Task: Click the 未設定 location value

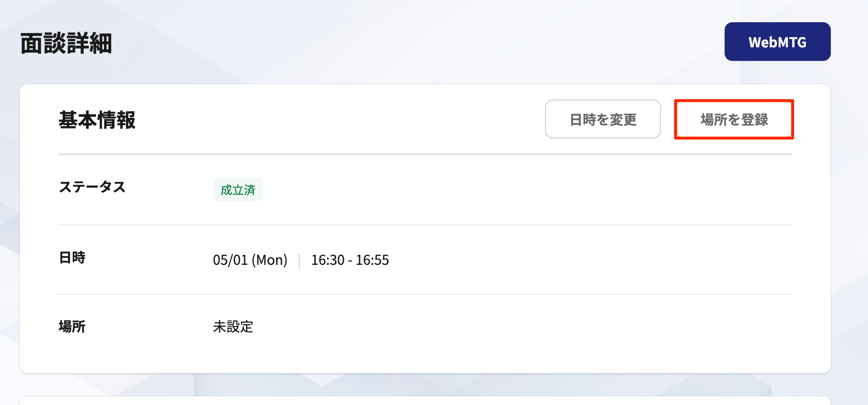Action: pos(233,327)
